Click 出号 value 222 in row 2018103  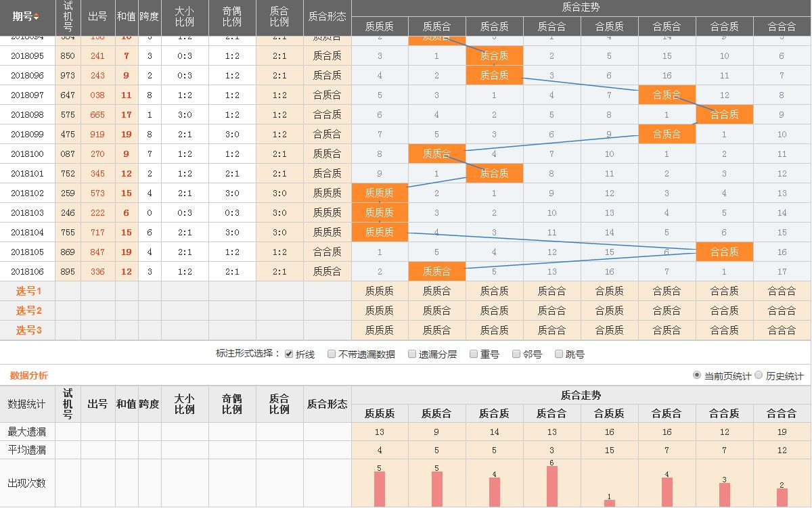tap(98, 213)
